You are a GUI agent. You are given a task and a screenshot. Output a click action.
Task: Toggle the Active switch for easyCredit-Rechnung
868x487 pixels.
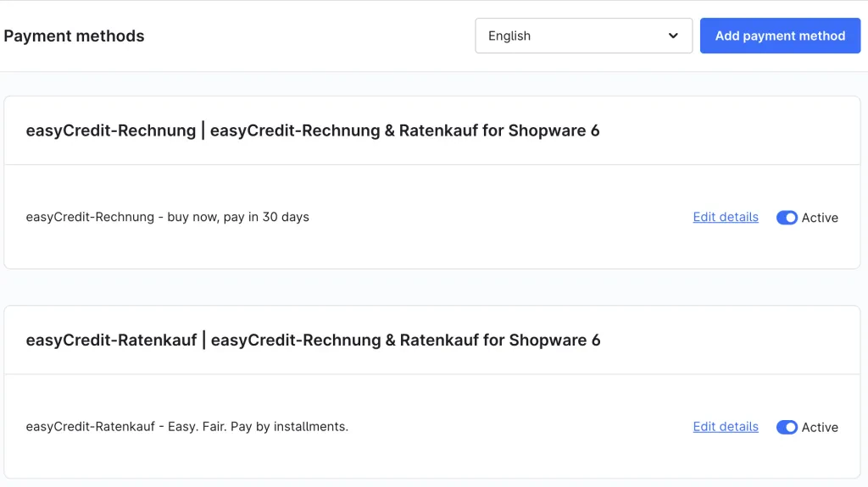(x=787, y=218)
